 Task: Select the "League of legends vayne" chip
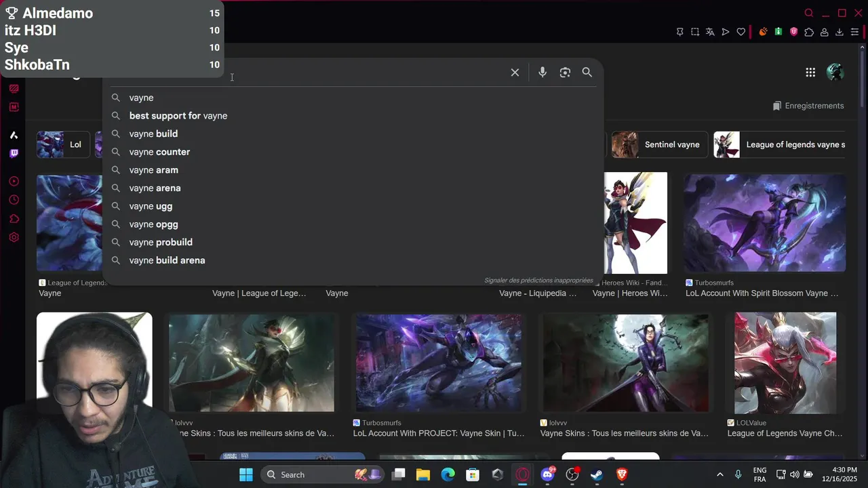(780, 144)
